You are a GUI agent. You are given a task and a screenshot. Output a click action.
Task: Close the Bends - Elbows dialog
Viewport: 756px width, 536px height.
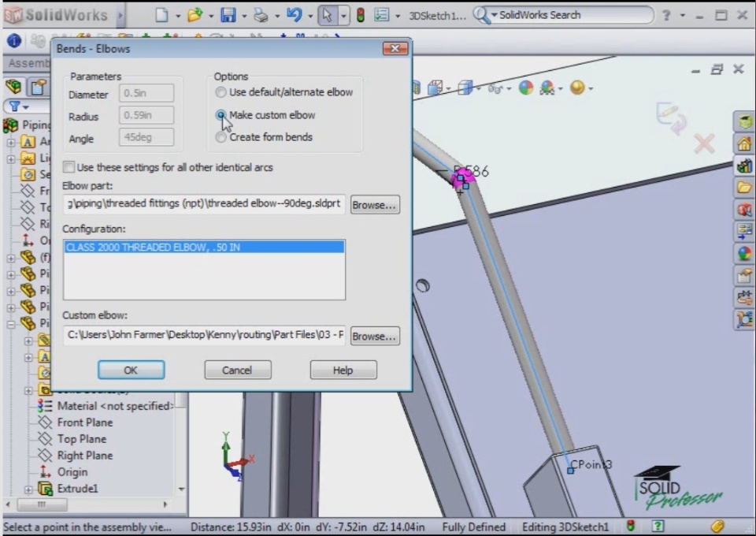[x=395, y=48]
